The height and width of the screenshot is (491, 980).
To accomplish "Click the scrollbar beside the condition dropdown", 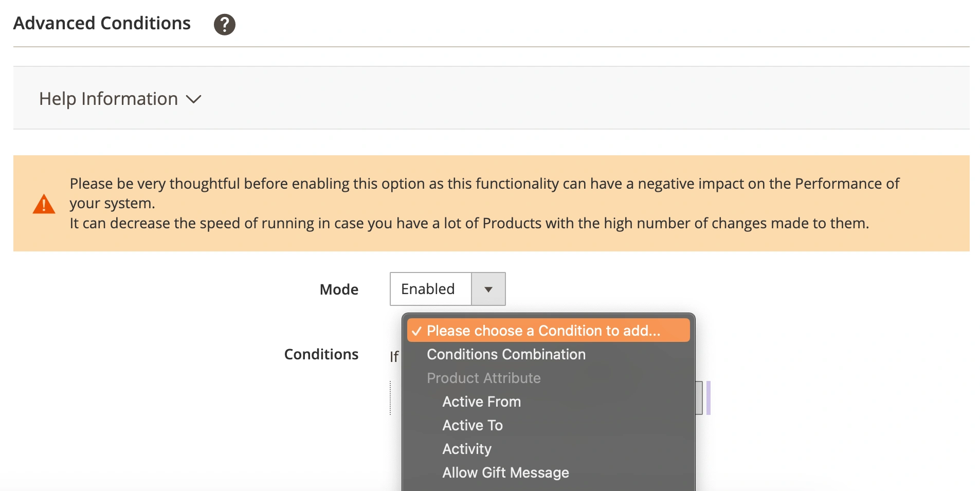I will tap(710, 398).
